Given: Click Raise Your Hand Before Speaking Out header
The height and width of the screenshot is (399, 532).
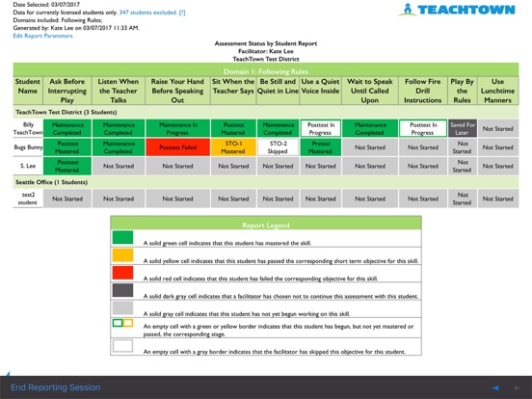Looking at the screenshot, I should click(177, 91).
